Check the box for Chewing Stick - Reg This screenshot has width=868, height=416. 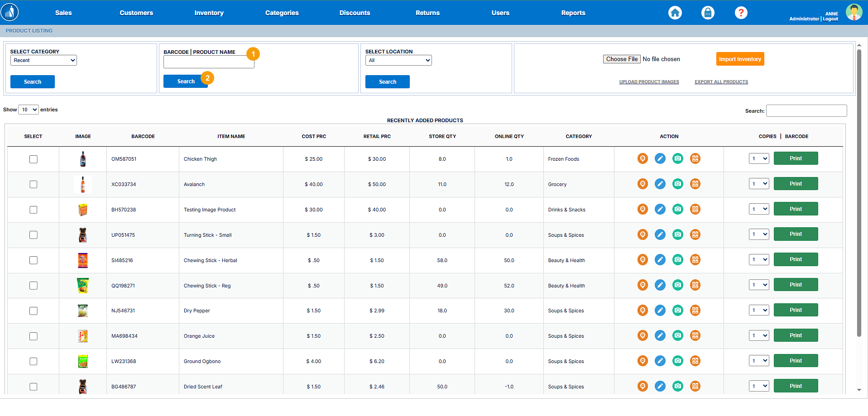[x=34, y=286]
